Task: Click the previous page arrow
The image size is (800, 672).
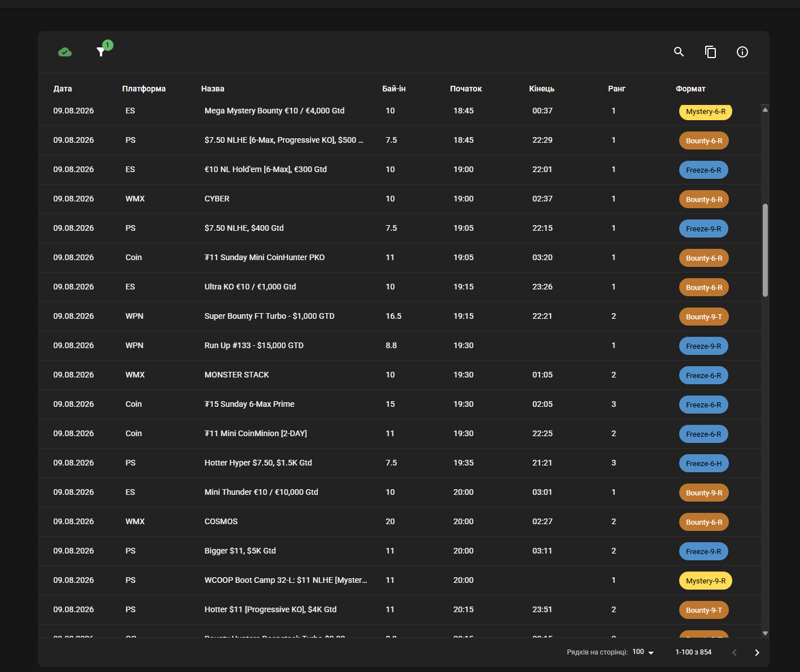Action: [x=735, y=652]
